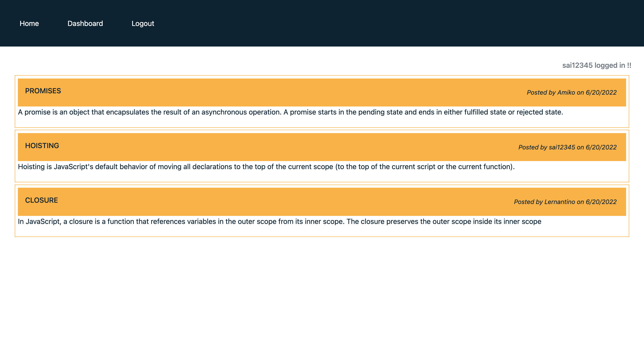This screenshot has width=644, height=353.
Task: Select the CLOSURE post title
Action: 42,200
